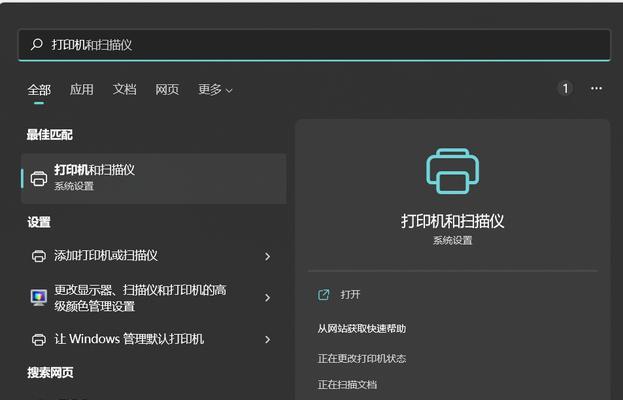Click the color monitor icon for 高级颜色管理设置

[x=39, y=298]
